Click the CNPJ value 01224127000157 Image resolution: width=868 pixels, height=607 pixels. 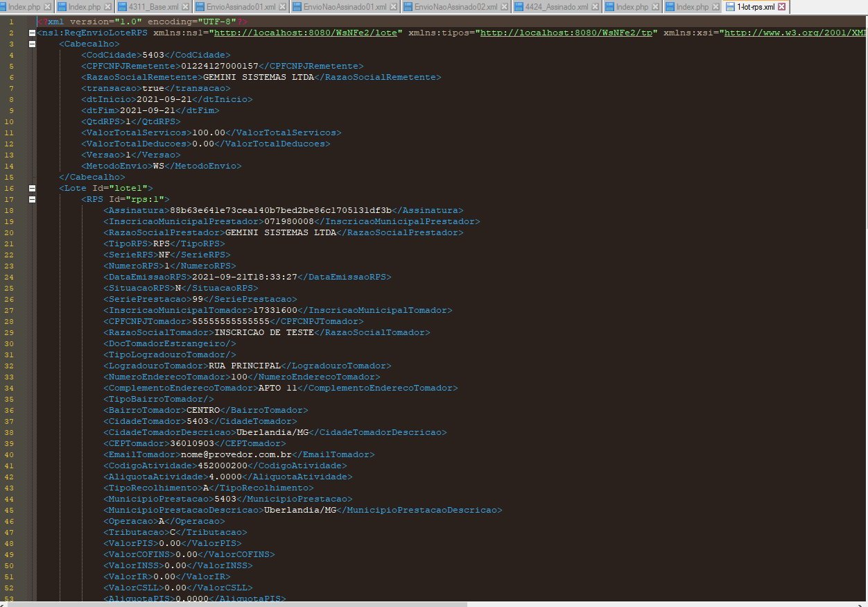[220, 66]
